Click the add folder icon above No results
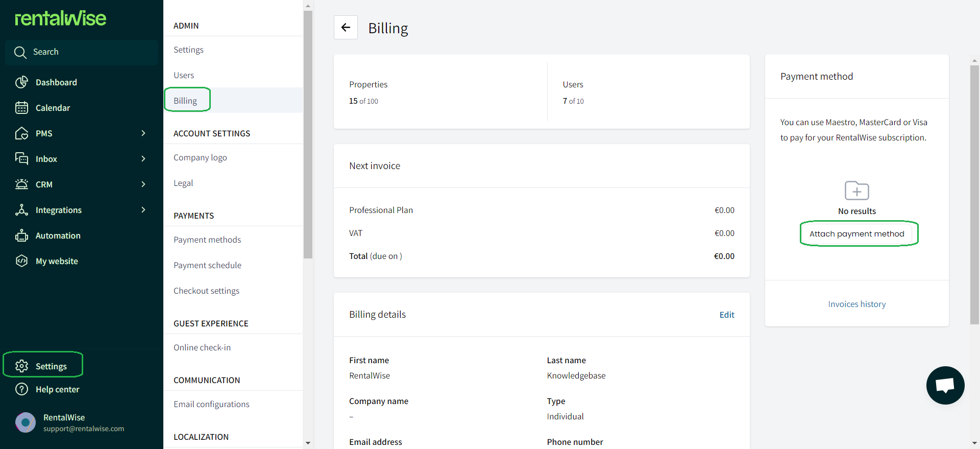 (857, 191)
